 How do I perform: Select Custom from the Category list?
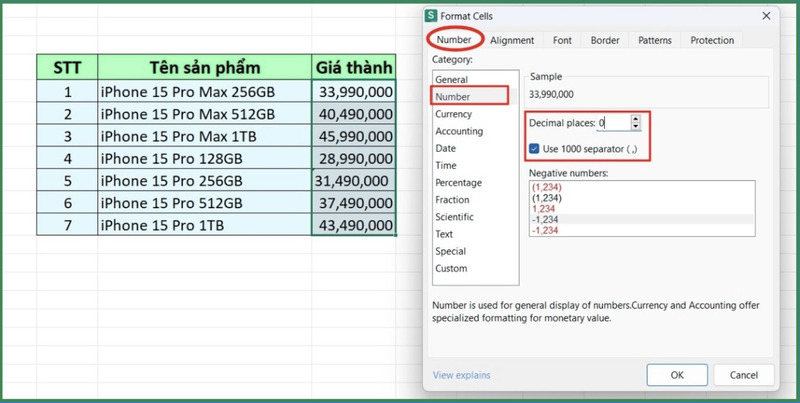451,268
